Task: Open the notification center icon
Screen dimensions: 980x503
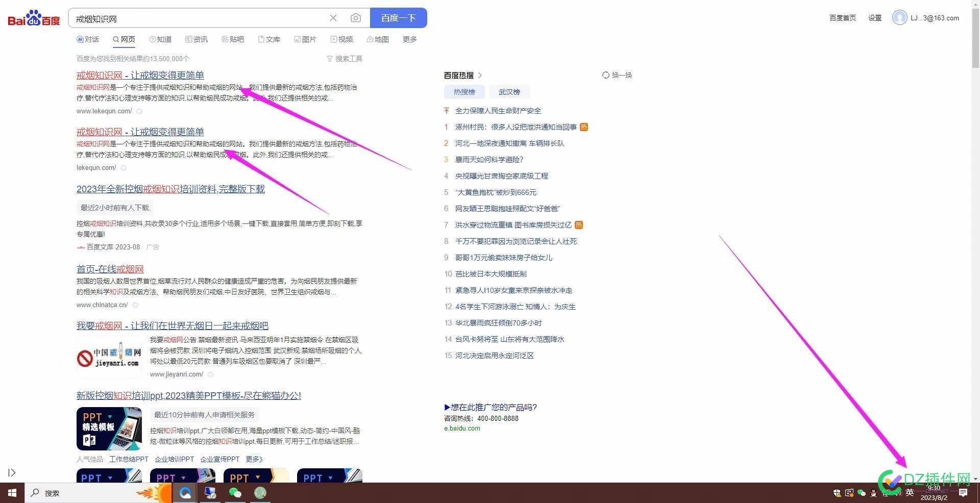Action: click(963, 493)
